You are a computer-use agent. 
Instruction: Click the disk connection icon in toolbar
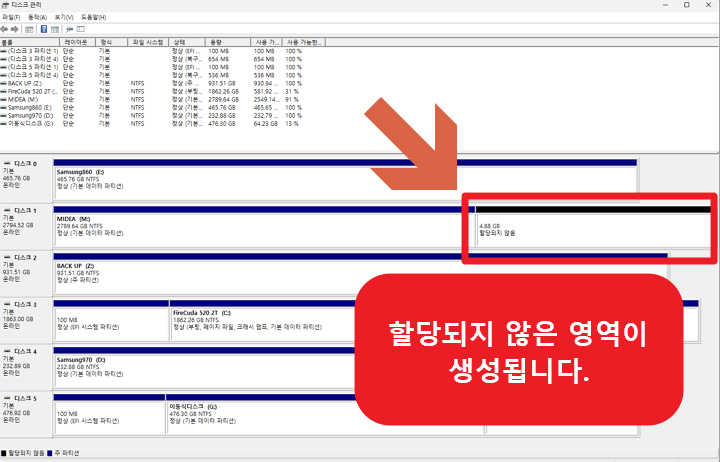coord(69,29)
